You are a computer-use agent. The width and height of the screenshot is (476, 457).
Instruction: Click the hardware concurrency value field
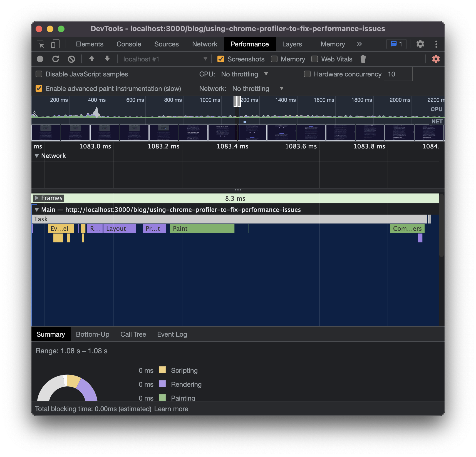[x=398, y=74]
